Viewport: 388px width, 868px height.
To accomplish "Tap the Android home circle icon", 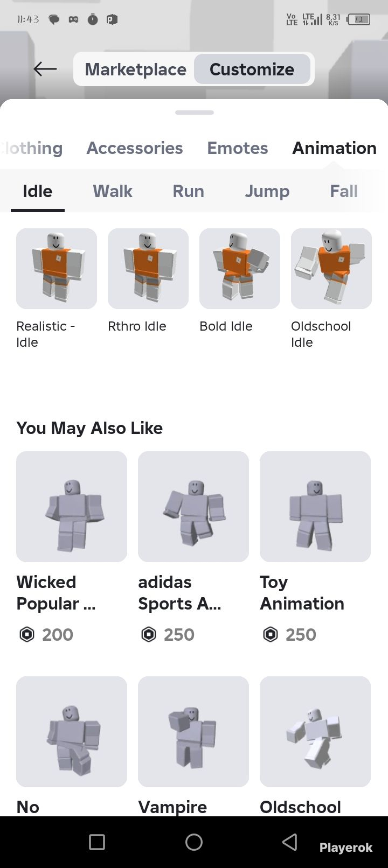I will point(194,842).
